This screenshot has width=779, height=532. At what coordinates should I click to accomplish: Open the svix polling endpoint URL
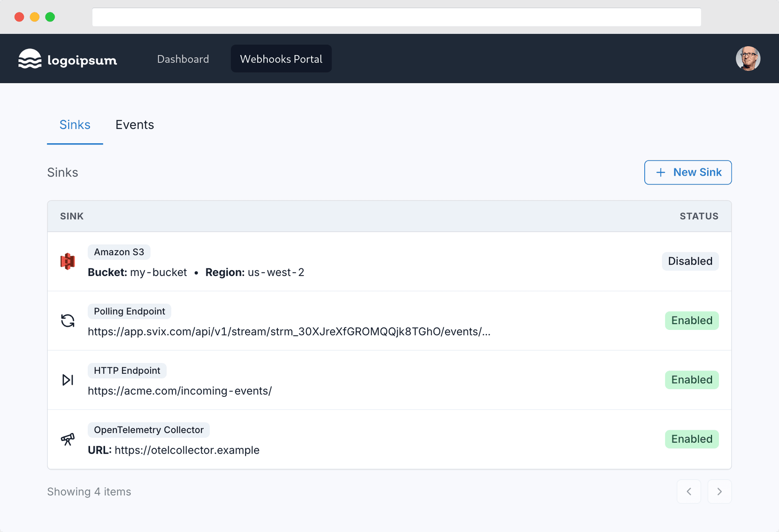[289, 332]
